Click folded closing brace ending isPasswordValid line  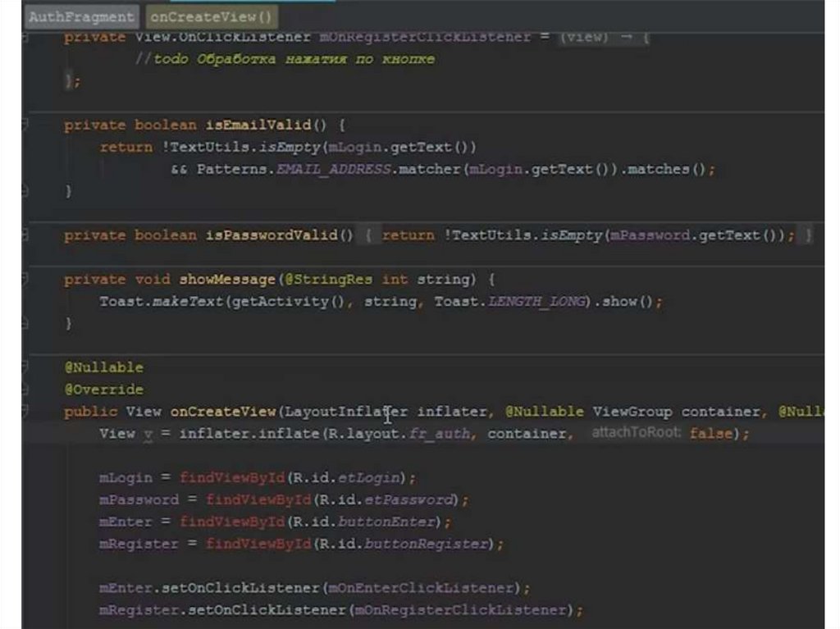(808, 235)
